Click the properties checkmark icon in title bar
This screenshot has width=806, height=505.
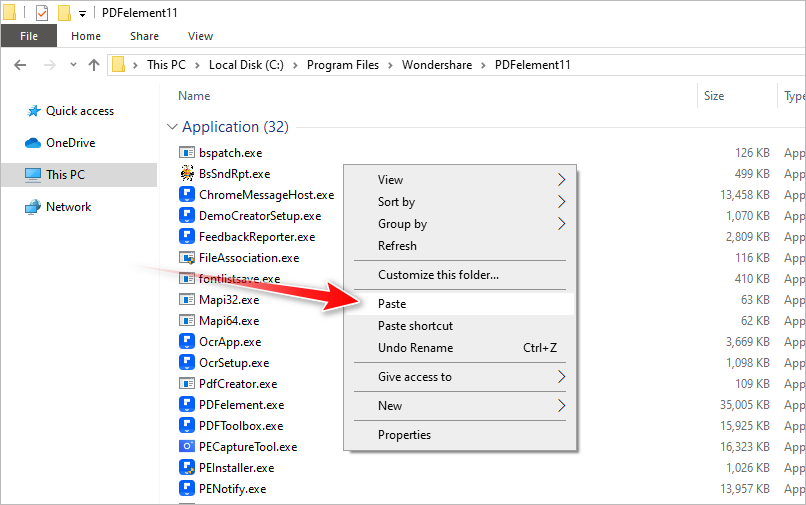(41, 13)
